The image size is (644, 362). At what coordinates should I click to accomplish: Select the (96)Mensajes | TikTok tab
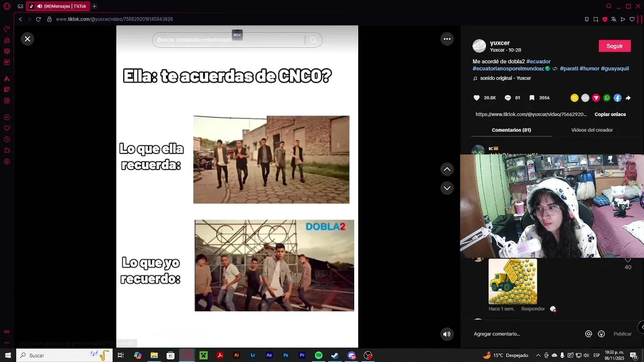[58, 6]
